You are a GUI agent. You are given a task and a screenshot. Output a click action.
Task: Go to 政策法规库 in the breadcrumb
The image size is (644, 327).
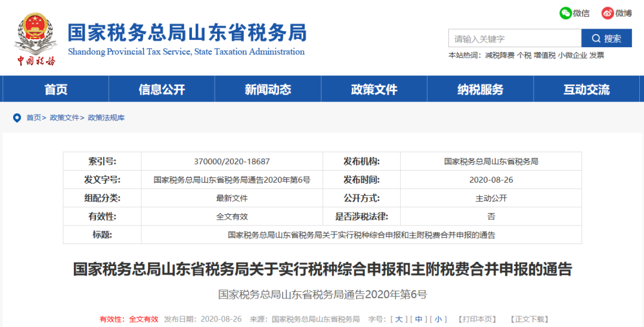[106, 118]
